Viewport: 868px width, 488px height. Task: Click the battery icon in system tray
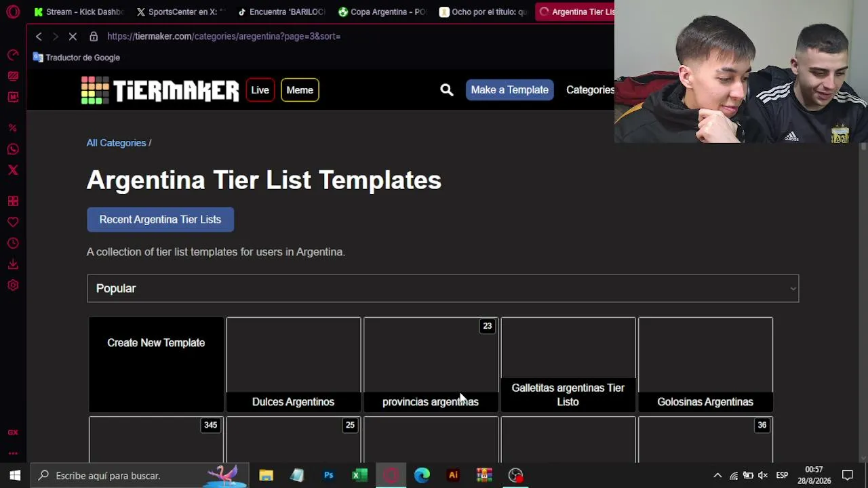[x=748, y=475]
